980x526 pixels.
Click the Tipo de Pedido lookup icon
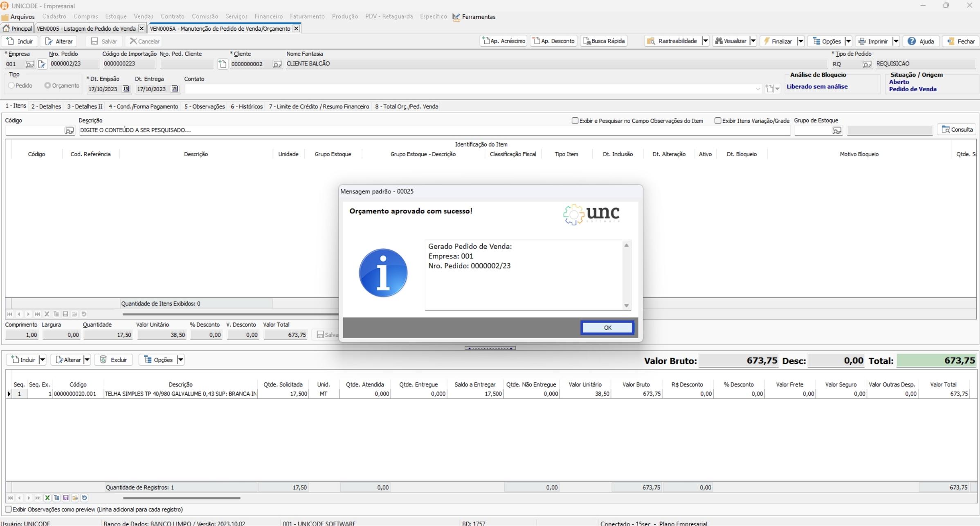tap(867, 64)
